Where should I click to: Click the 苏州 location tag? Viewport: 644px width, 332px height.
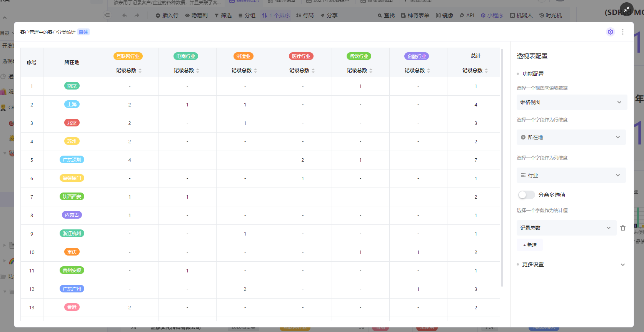pos(72,141)
